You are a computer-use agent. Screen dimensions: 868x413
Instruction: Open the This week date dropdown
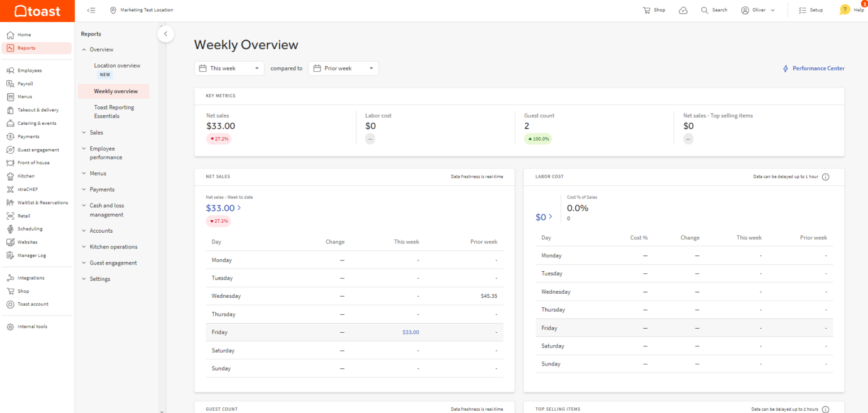(229, 68)
